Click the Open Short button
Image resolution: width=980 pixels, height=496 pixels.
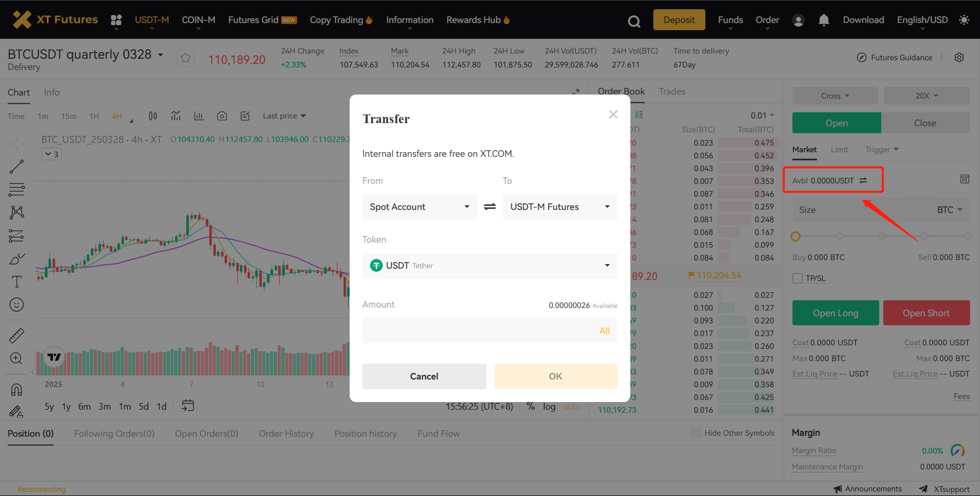click(926, 313)
